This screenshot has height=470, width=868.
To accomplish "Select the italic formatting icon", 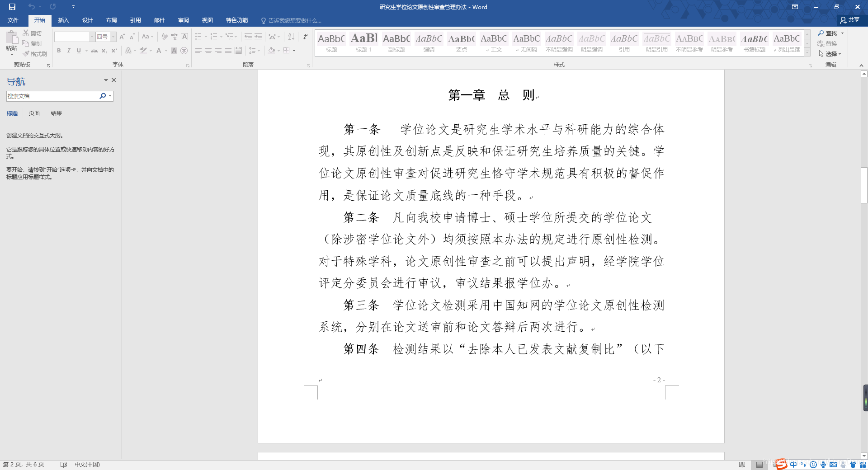I will (68, 51).
